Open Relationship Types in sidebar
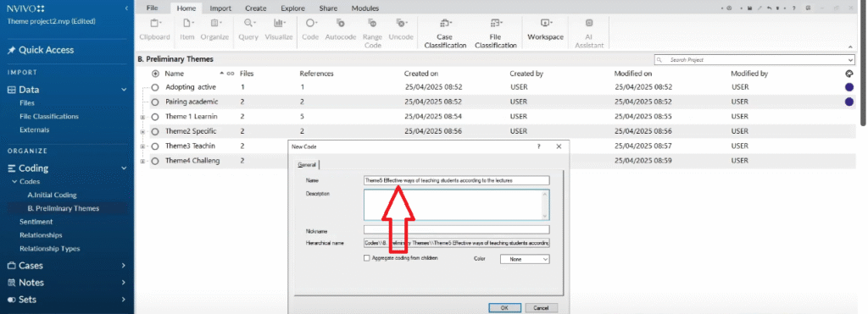Image resolution: width=868 pixels, height=314 pixels. (x=50, y=249)
